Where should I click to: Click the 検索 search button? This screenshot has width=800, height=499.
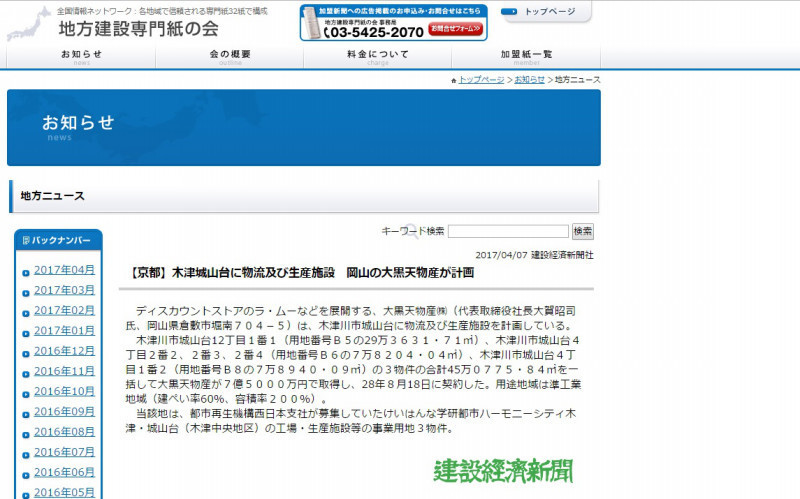583,231
